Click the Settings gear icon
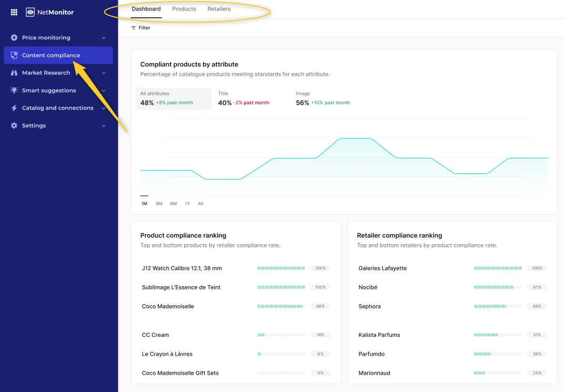The image size is (565, 392). click(14, 126)
